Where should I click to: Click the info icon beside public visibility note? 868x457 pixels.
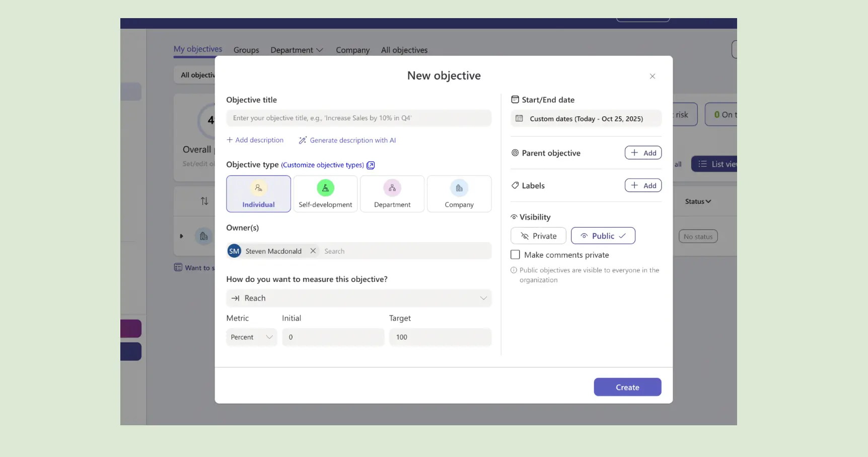tap(514, 270)
